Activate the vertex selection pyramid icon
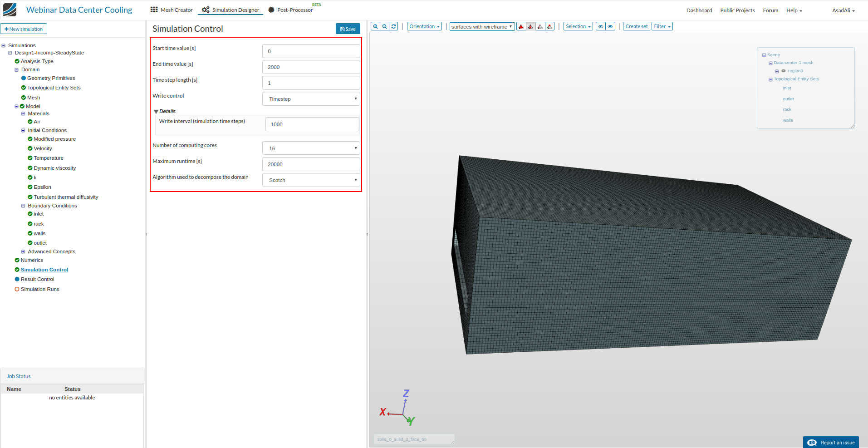This screenshot has width=868, height=448. [549, 27]
